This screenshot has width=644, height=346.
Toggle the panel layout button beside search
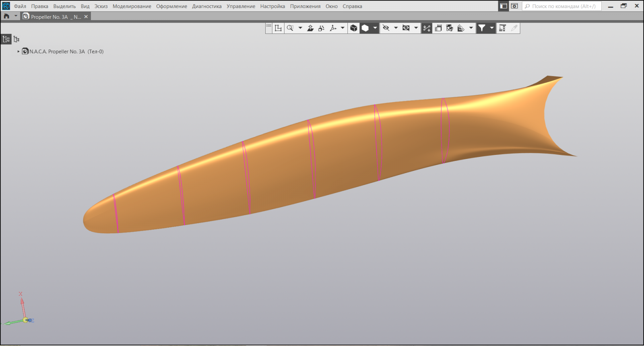(504, 6)
